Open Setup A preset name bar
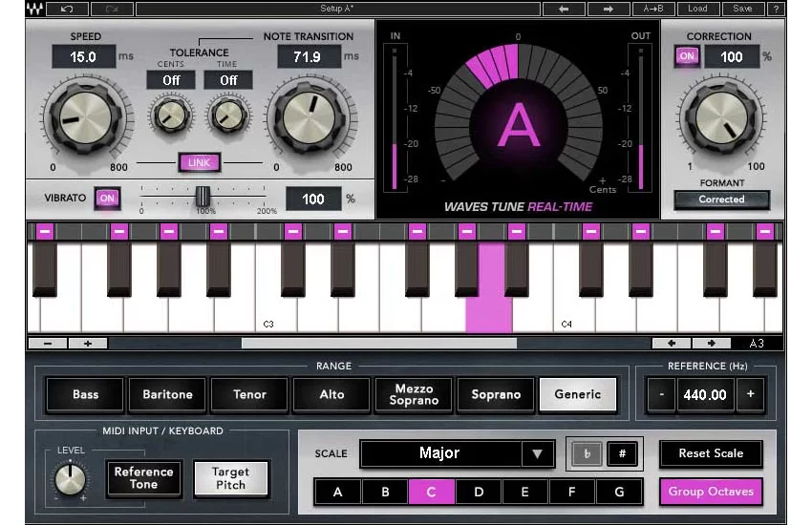Image resolution: width=812 pixels, height=525 pixels. tap(337, 9)
